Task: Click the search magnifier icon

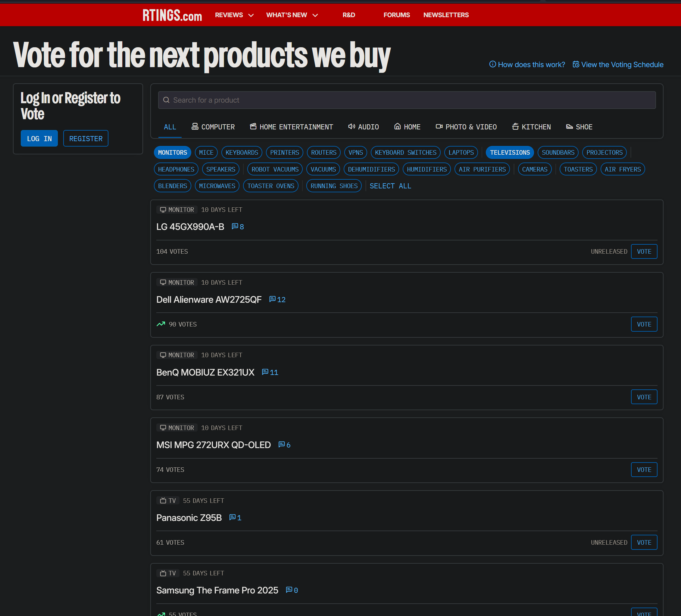Action: 166,100
